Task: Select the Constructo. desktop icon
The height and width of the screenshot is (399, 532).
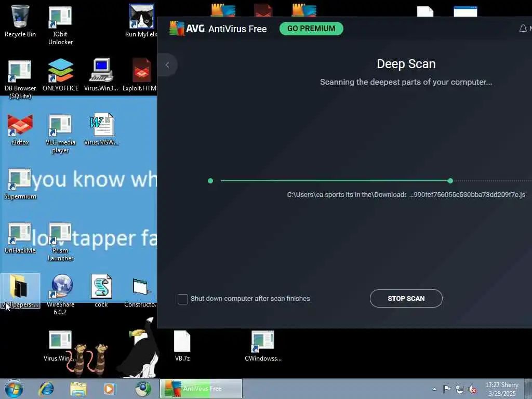Action: (140, 292)
